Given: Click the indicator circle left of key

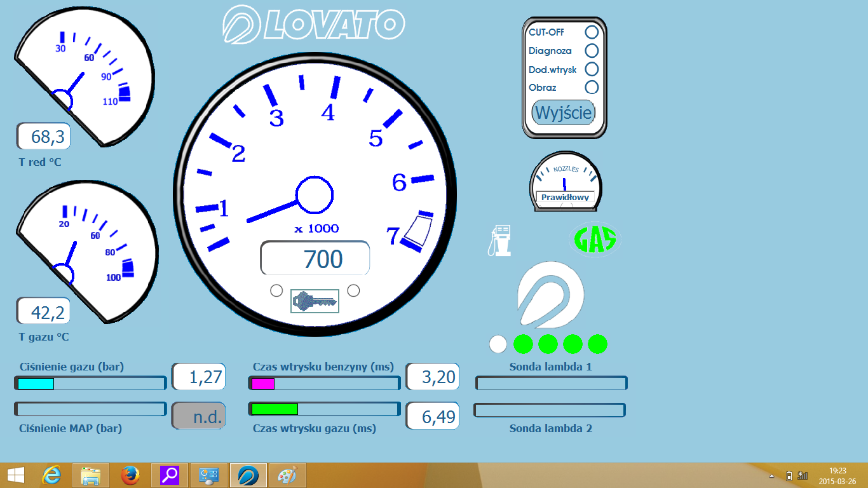Looking at the screenshot, I should [276, 290].
